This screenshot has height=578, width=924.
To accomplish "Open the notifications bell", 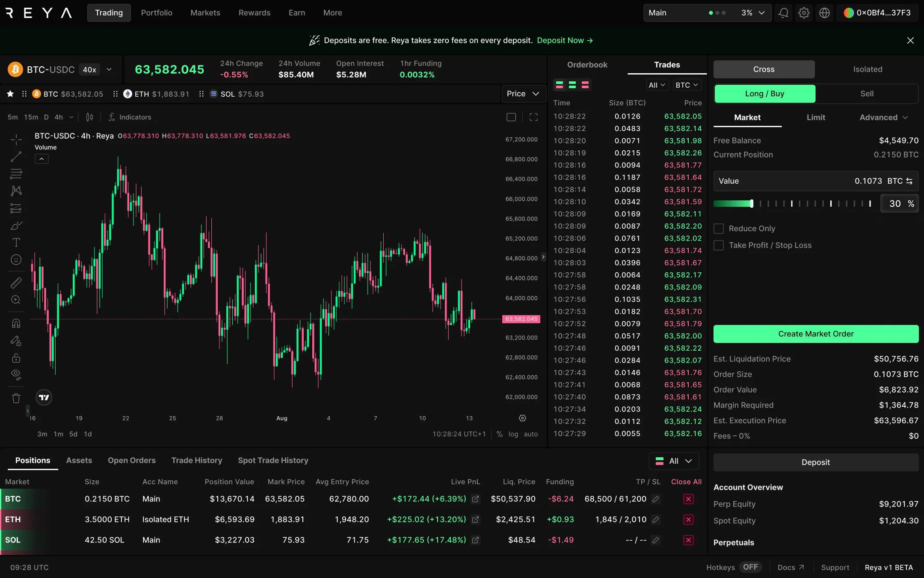I will click(x=783, y=13).
